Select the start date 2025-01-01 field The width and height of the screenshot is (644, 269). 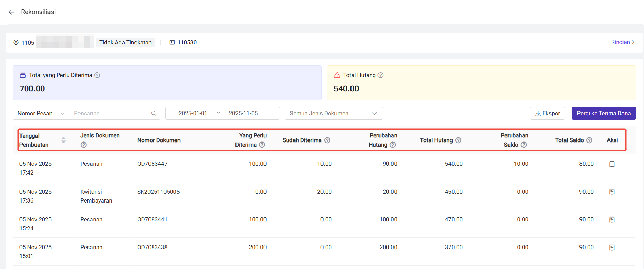tap(192, 113)
